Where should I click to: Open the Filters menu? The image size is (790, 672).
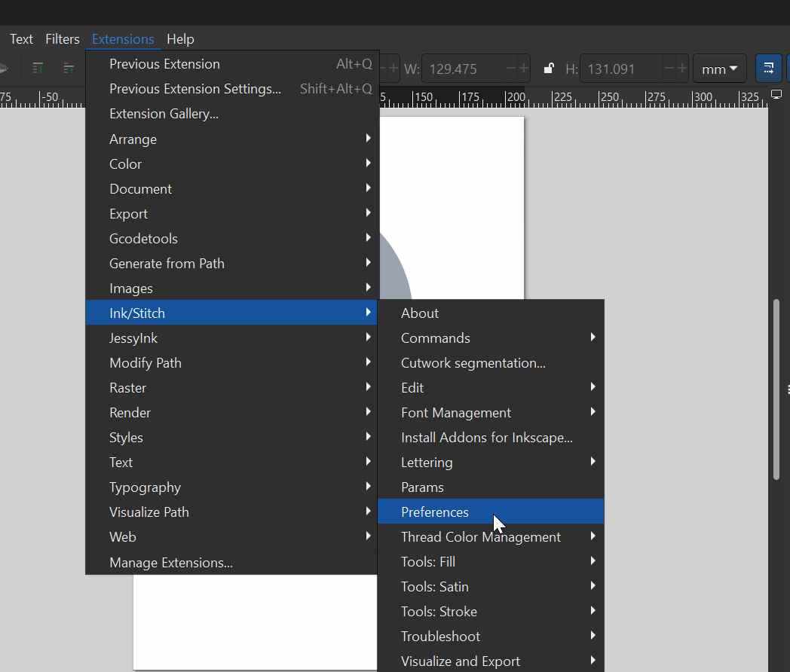tap(63, 38)
